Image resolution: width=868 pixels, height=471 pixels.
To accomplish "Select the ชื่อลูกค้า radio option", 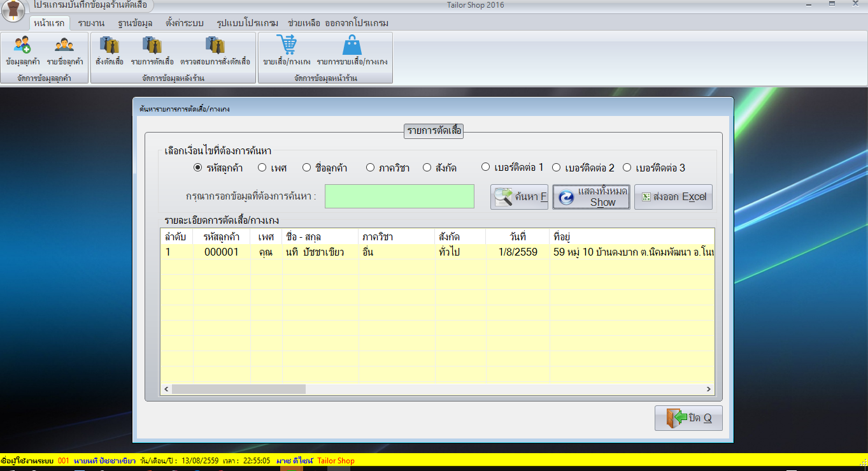I will 306,168.
